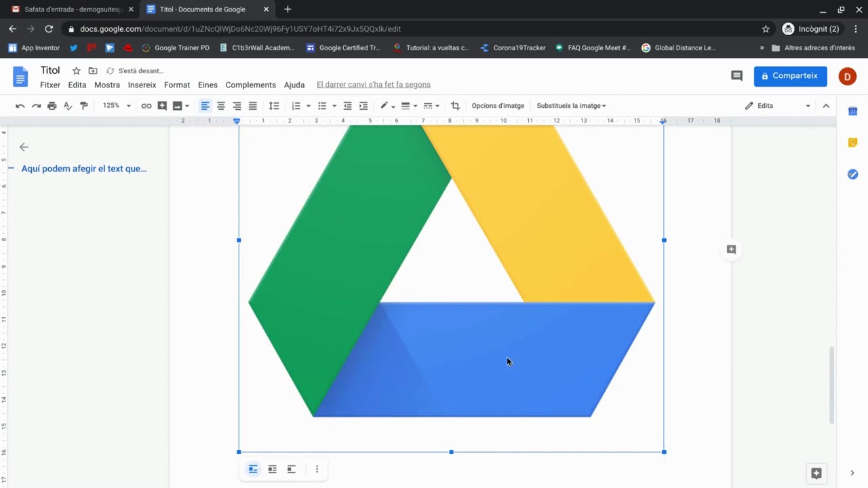Open the Fitxer menu

pyautogui.click(x=50, y=85)
